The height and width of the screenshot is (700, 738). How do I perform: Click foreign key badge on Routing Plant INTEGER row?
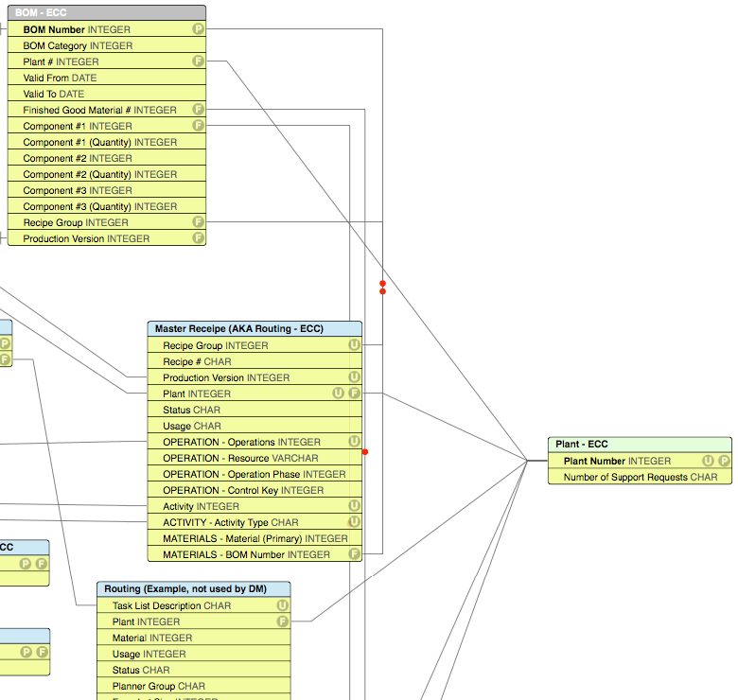tap(282, 621)
